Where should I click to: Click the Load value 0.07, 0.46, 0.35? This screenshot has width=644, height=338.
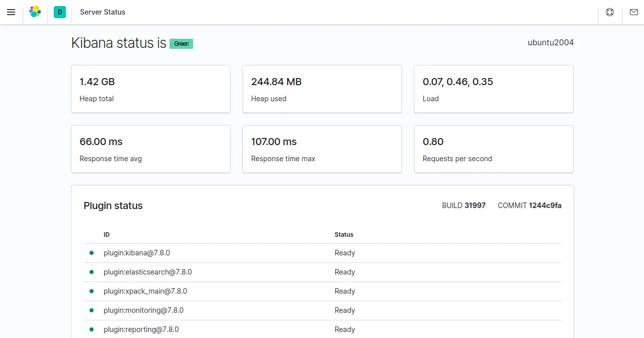(458, 82)
